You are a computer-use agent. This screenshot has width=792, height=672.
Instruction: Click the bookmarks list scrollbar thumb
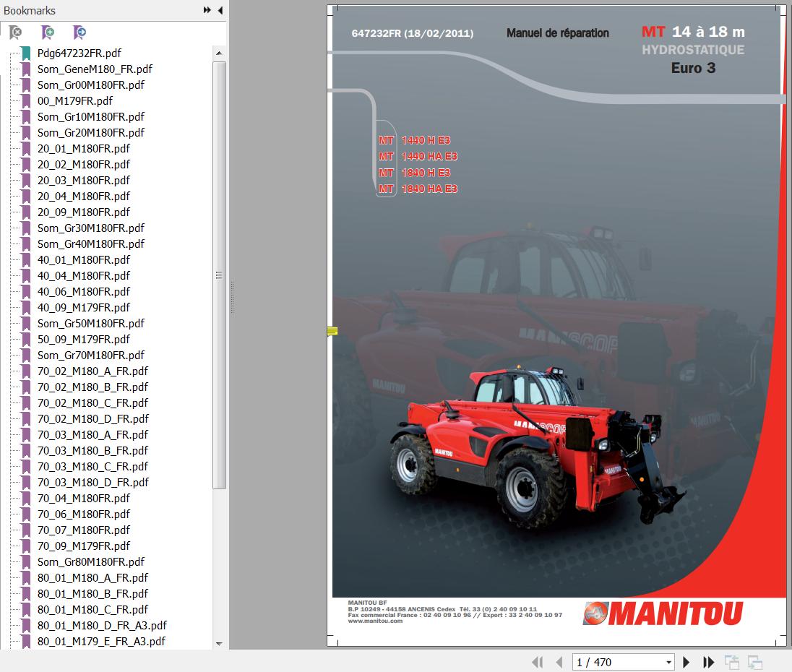[x=219, y=275]
